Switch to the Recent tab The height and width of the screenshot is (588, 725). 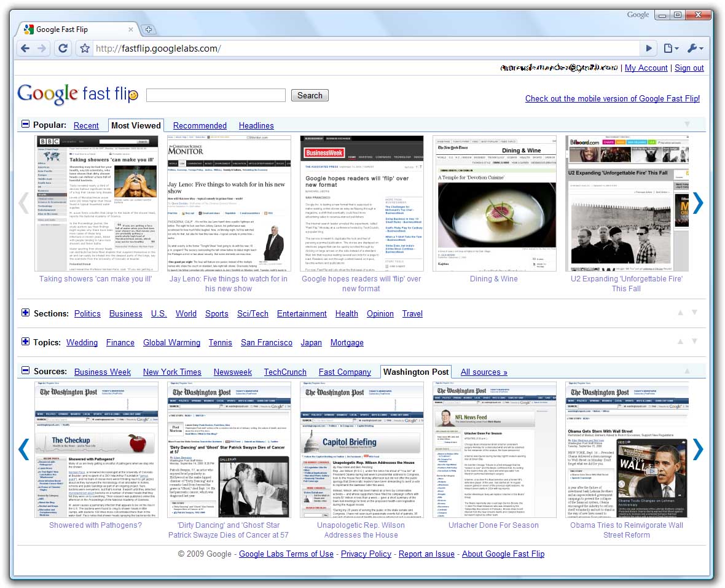pyautogui.click(x=86, y=126)
